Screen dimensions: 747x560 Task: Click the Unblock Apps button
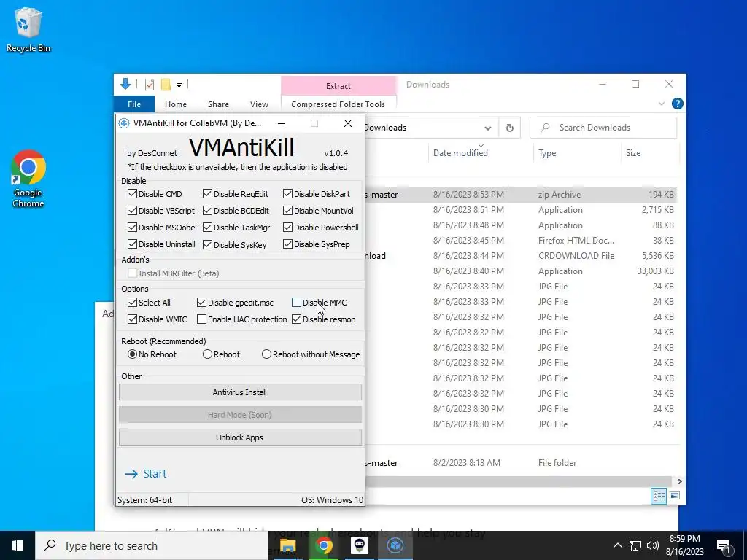point(240,437)
